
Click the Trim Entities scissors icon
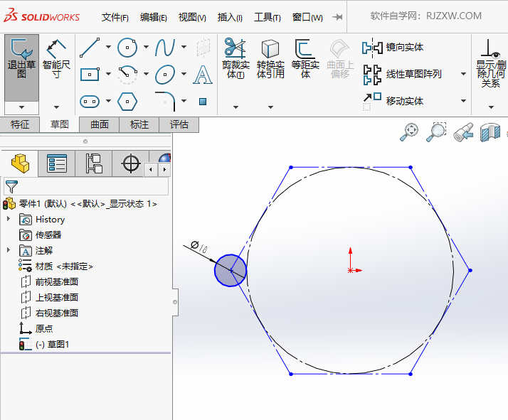235,48
